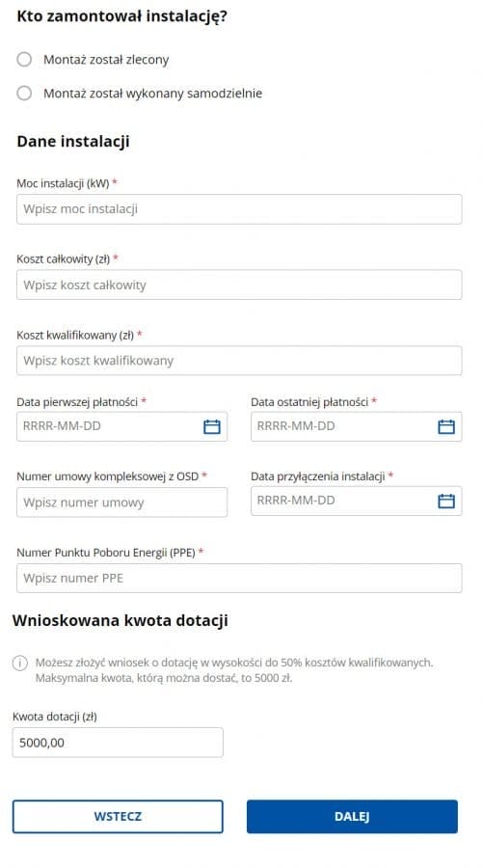Image resolution: width=483 pixels, height=868 pixels.
Task: Select Montaż został zlecony option
Action: (24, 59)
